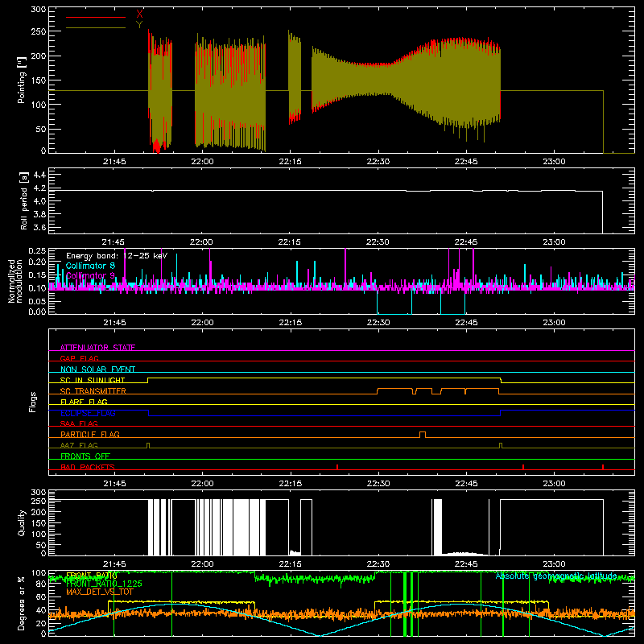Viewport: 644px width, 644px height.
Task: Click the ECLIPSE_FLAG label
Action: [x=88, y=413]
